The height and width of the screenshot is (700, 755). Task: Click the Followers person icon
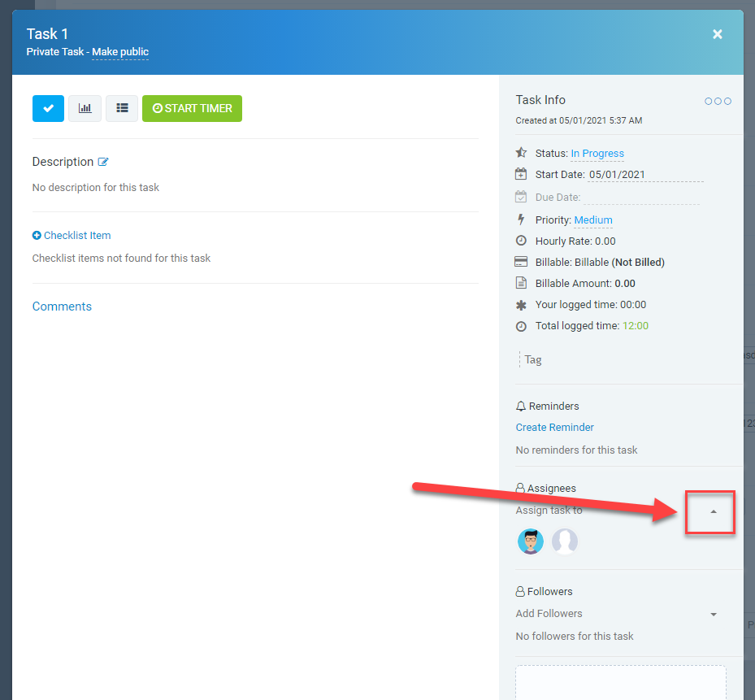520,591
